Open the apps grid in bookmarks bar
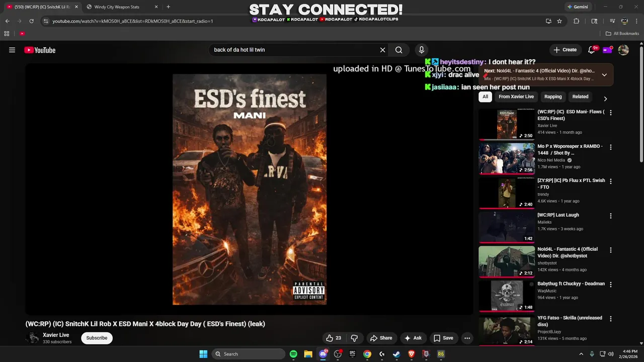The height and width of the screenshot is (362, 644). [7, 34]
